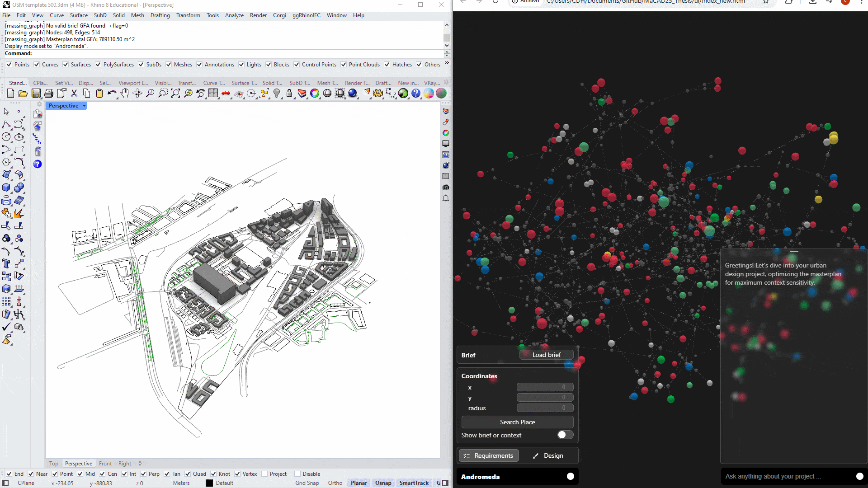868x488 pixels.
Task: Open the Perspective viewport dropdown arrow
Action: tap(84, 106)
